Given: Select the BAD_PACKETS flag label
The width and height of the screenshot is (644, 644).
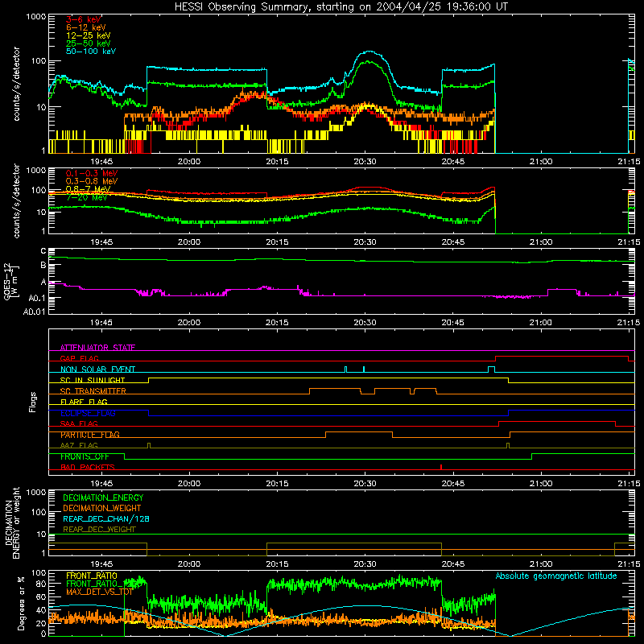Looking at the screenshot, I should (88, 467).
